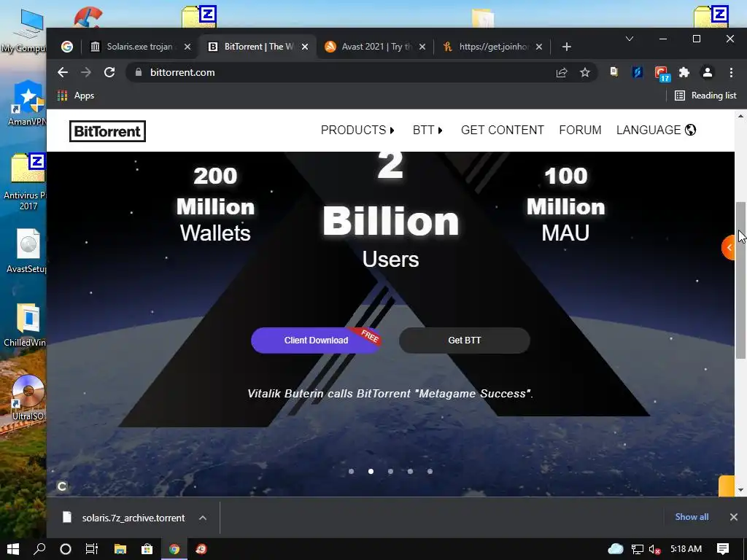Click muted volume tray icon
The image size is (747, 560).
pyautogui.click(x=655, y=550)
